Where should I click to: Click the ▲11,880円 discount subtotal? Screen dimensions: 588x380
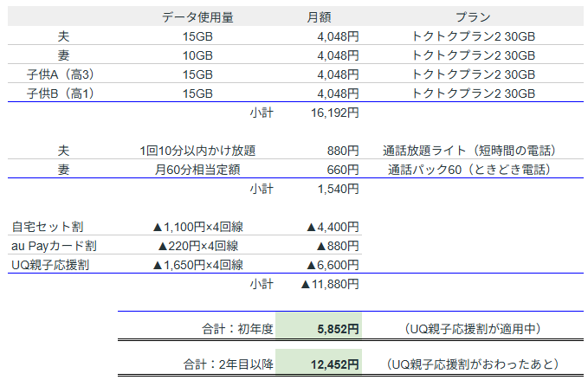329,284
